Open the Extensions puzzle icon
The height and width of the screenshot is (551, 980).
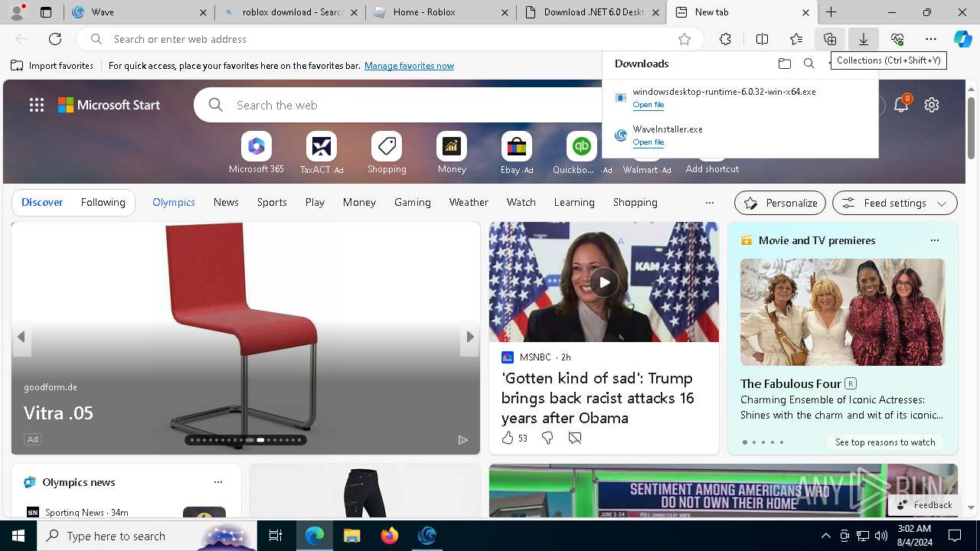tap(726, 39)
